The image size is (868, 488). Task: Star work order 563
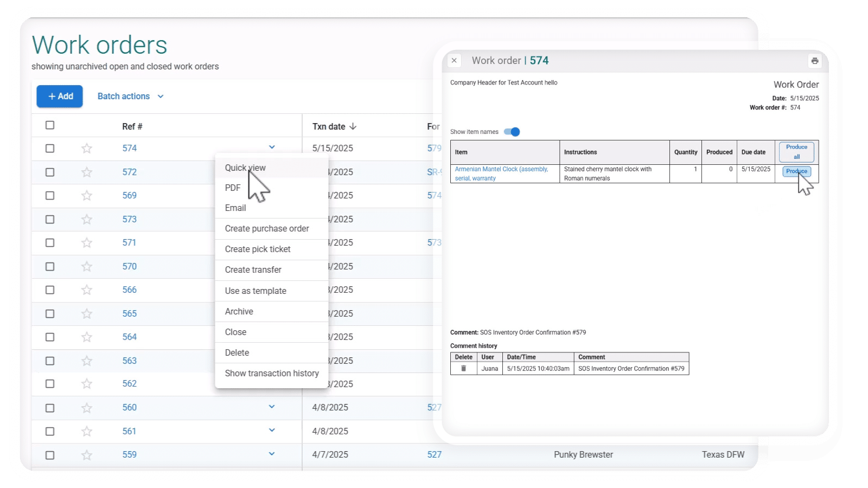point(87,361)
